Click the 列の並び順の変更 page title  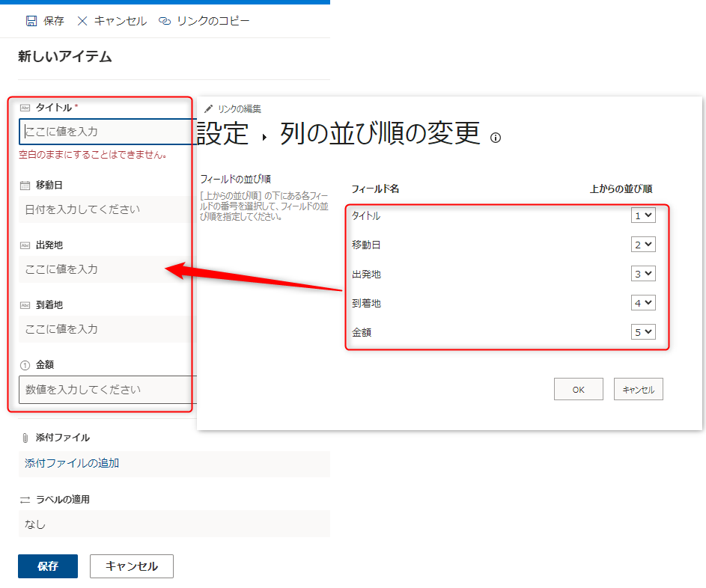(x=380, y=134)
